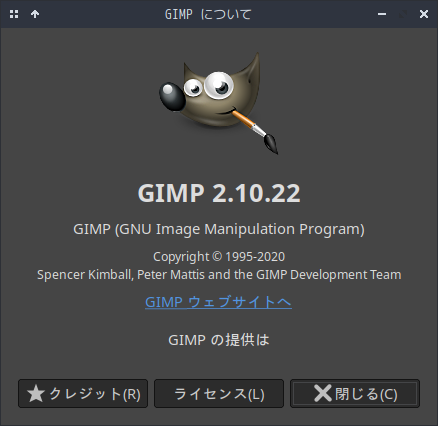
Task: Click the keep-on-top arrow icon in title bar
Action: (35, 14)
